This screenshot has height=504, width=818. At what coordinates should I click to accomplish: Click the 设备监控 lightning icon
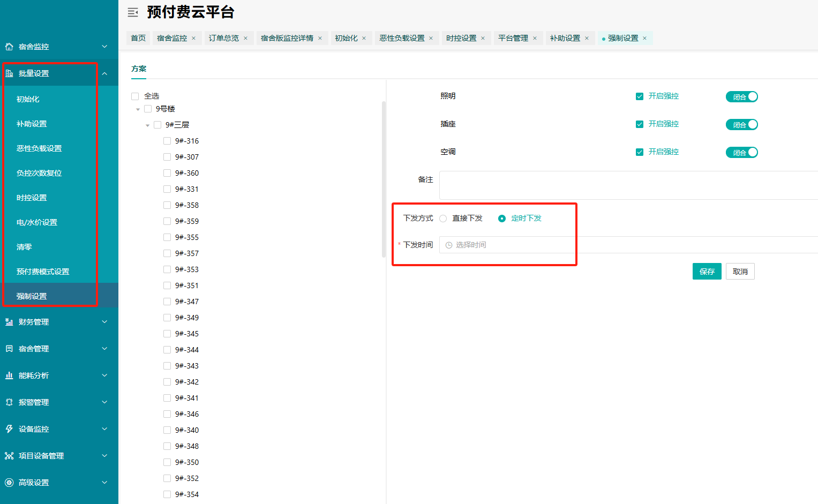click(x=9, y=429)
